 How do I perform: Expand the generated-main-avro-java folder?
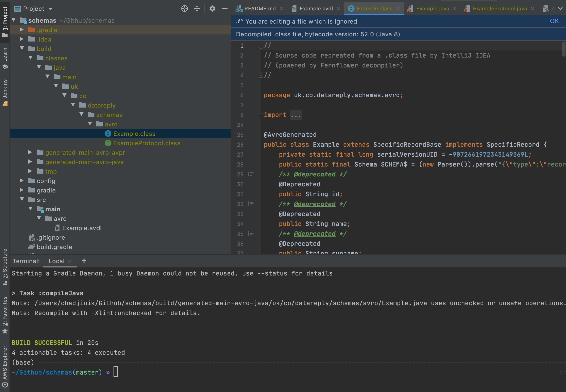click(x=30, y=162)
